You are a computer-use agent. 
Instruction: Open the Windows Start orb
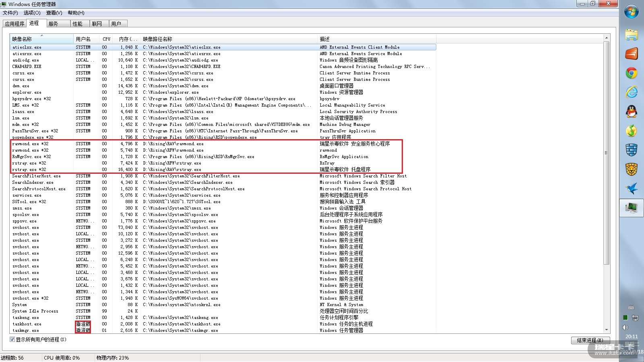632,12
